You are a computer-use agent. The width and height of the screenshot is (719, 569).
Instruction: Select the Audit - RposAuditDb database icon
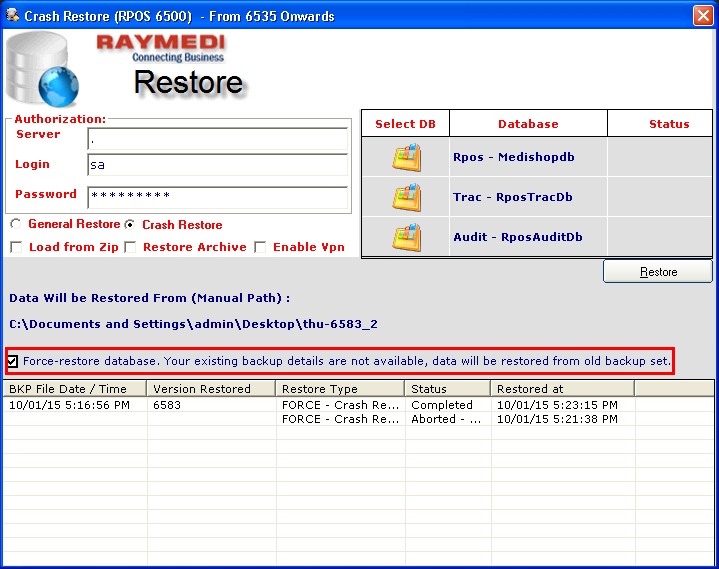[x=406, y=237]
